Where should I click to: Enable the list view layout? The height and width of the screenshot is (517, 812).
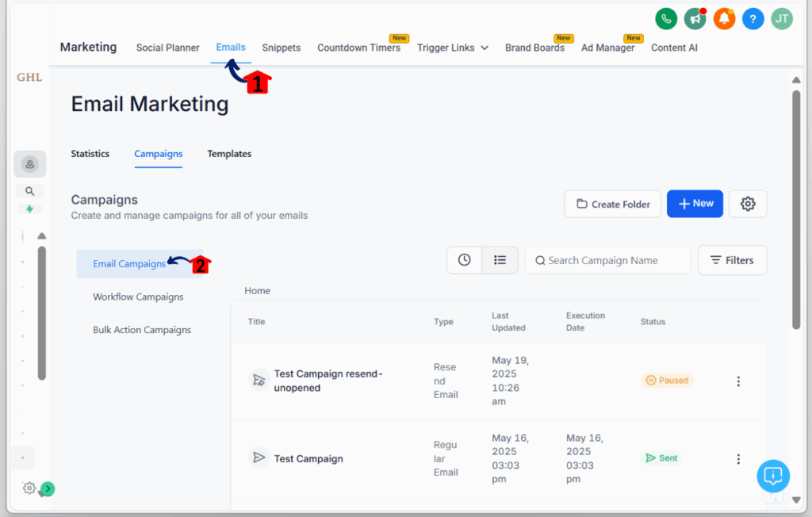click(x=500, y=259)
